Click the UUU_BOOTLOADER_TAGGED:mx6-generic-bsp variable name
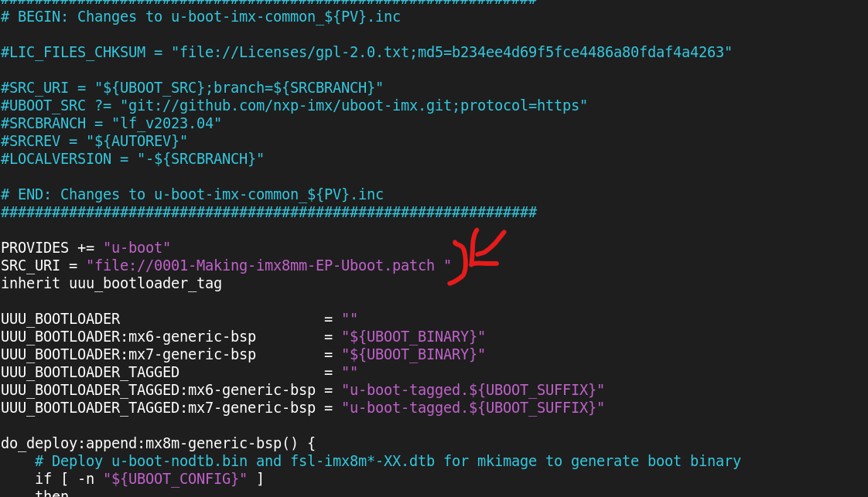This screenshot has width=868, height=497. pos(158,390)
